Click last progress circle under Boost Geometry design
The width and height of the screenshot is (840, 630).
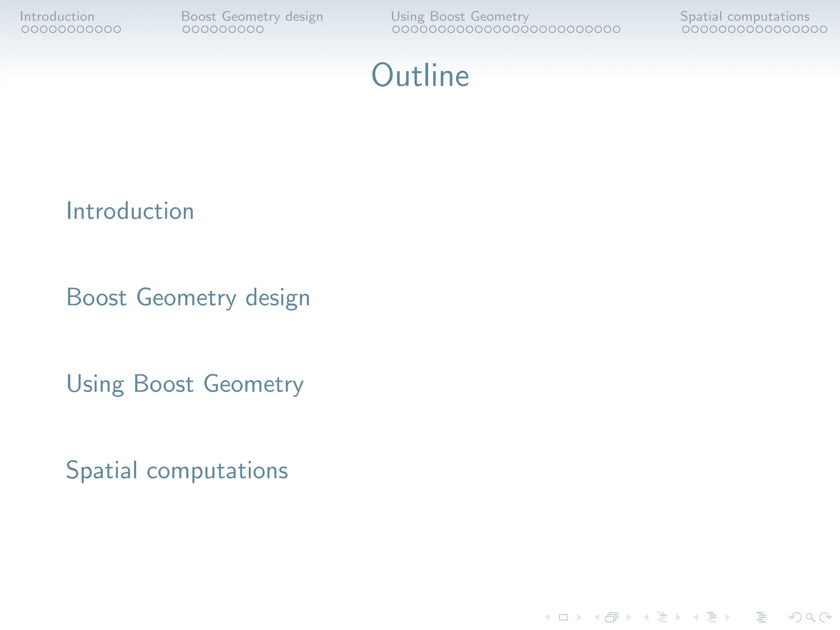click(x=260, y=30)
